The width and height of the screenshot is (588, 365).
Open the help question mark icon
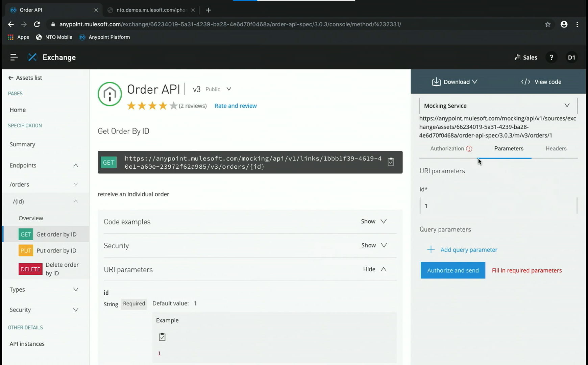point(551,57)
